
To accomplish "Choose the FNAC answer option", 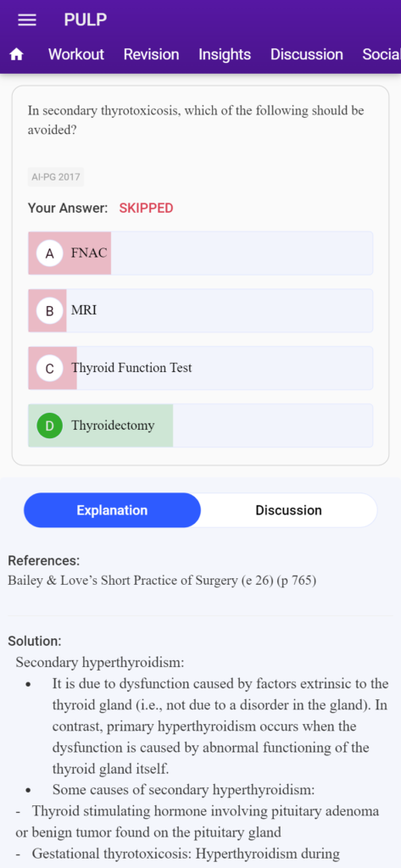I will (x=200, y=253).
